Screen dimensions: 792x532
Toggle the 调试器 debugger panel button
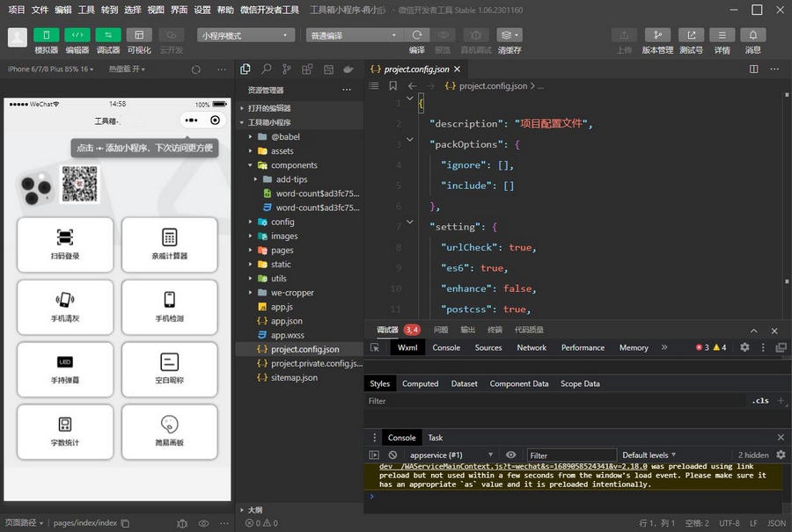tap(107, 35)
